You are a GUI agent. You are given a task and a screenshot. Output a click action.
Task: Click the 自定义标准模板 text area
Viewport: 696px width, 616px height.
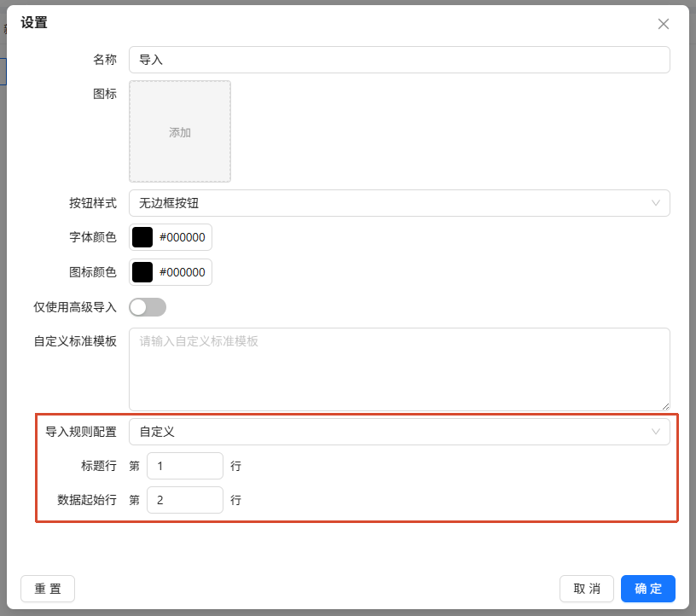coord(399,369)
